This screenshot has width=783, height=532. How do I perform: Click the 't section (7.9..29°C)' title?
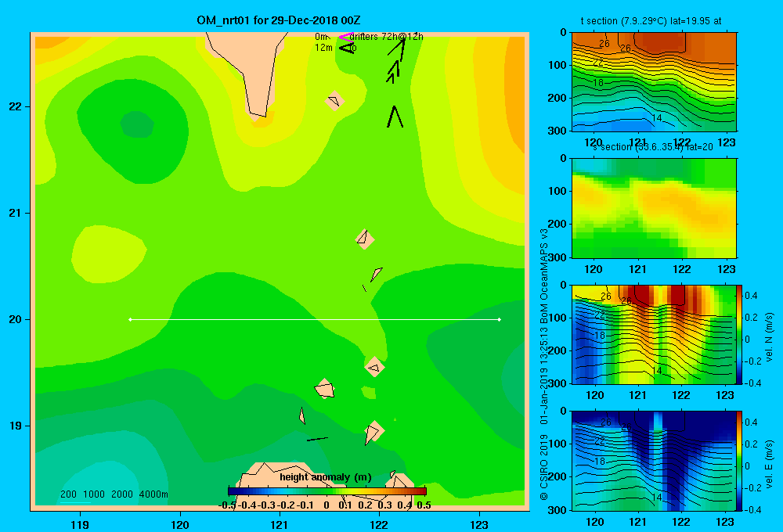coord(651,21)
